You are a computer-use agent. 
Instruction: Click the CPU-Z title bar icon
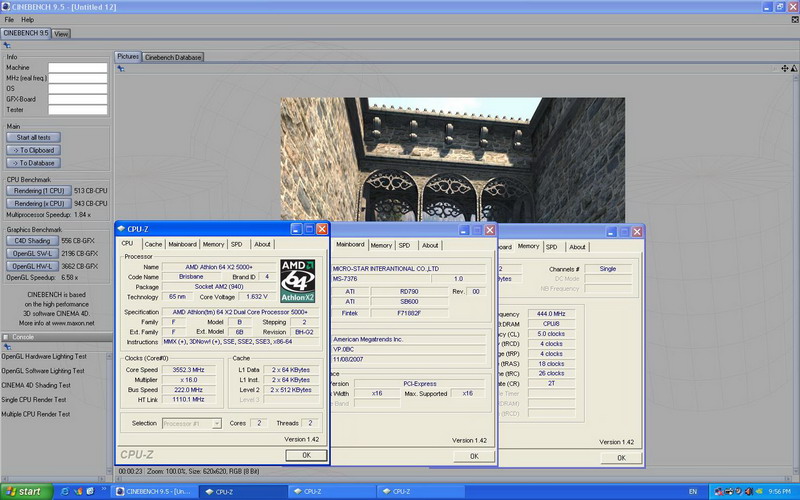click(121, 229)
